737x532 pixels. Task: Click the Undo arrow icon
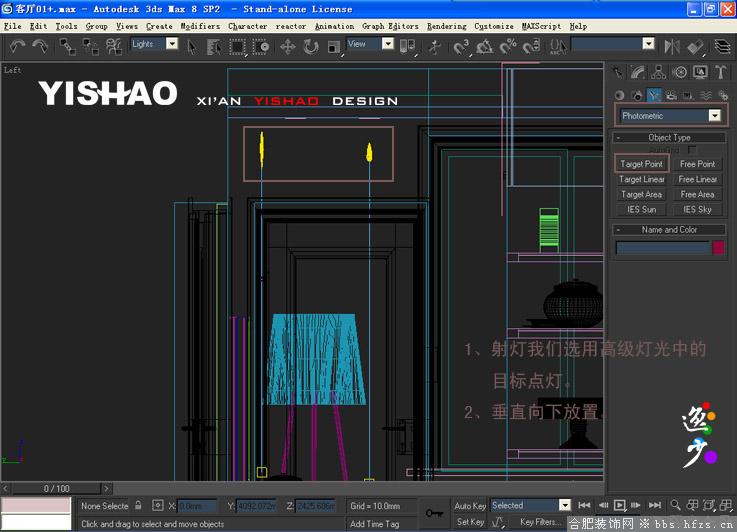coord(17,46)
